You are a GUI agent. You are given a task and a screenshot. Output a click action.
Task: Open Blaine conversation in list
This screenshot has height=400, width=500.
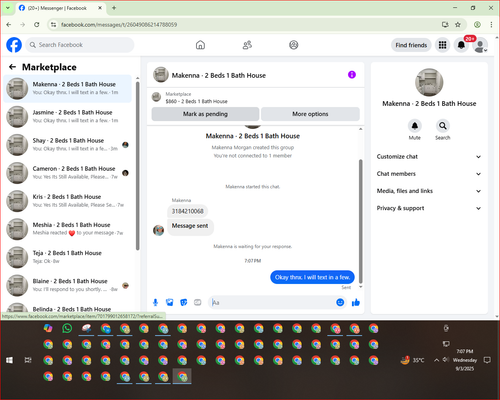tap(68, 285)
